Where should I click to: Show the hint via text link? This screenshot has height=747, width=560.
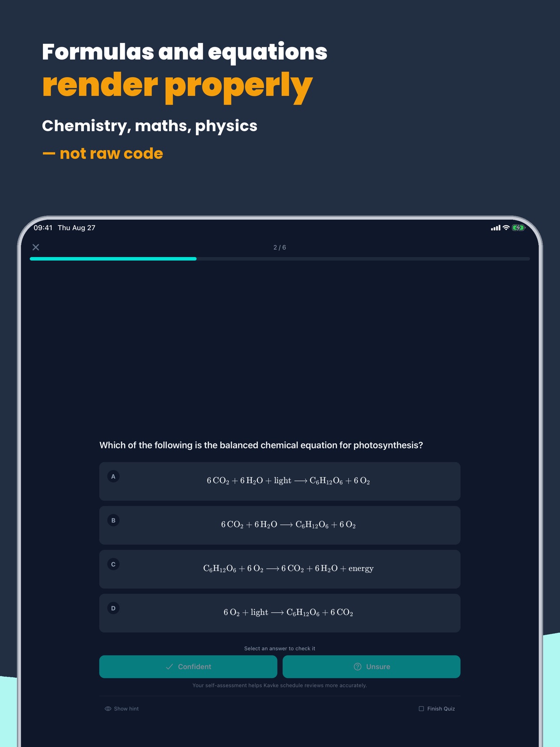[126, 708]
